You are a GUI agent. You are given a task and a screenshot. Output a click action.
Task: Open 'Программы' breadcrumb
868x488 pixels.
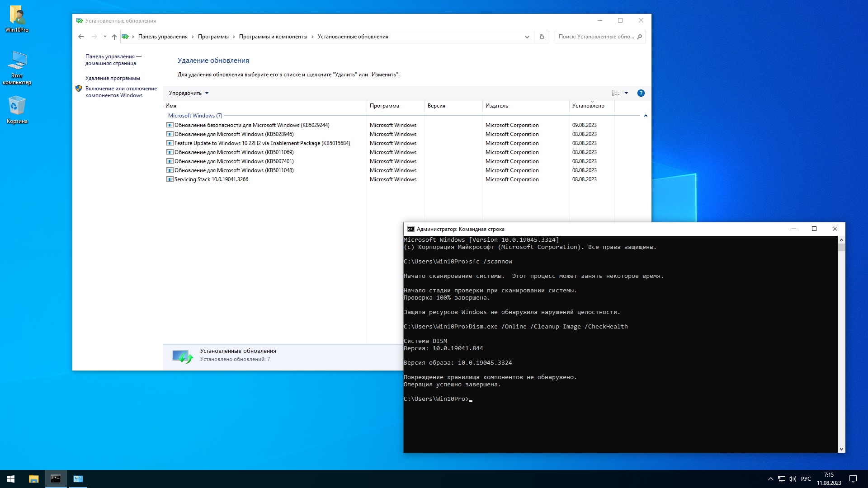213,37
